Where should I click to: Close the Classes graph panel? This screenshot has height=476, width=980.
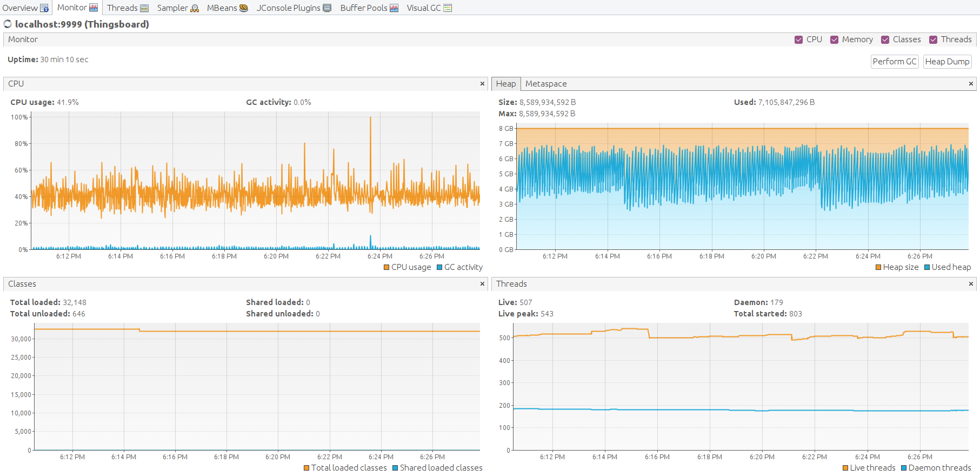[482, 284]
